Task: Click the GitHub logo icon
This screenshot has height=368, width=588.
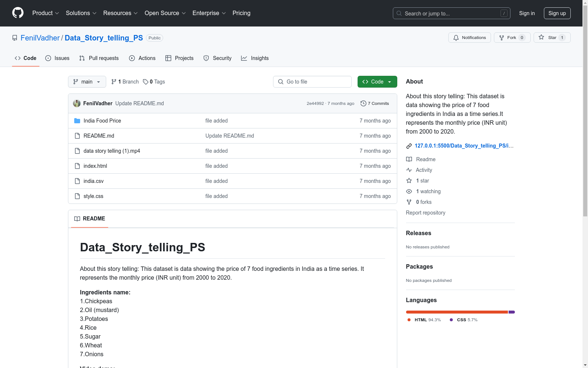Action: (18, 13)
